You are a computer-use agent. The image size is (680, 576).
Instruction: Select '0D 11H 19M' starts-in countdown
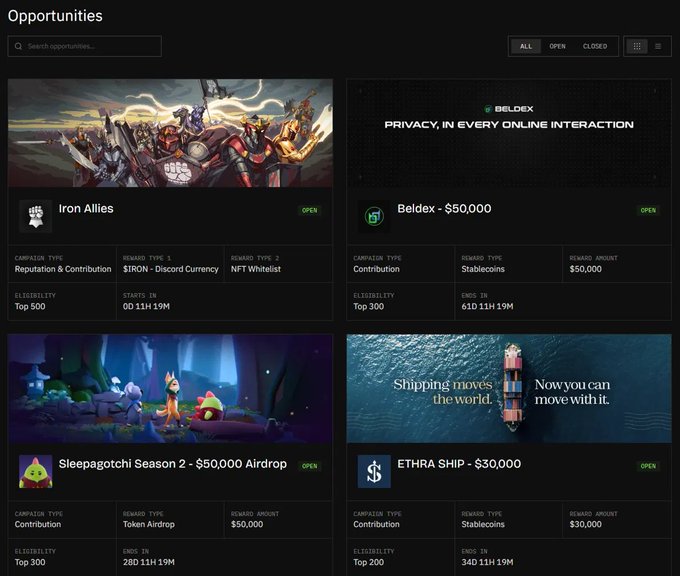(x=146, y=306)
